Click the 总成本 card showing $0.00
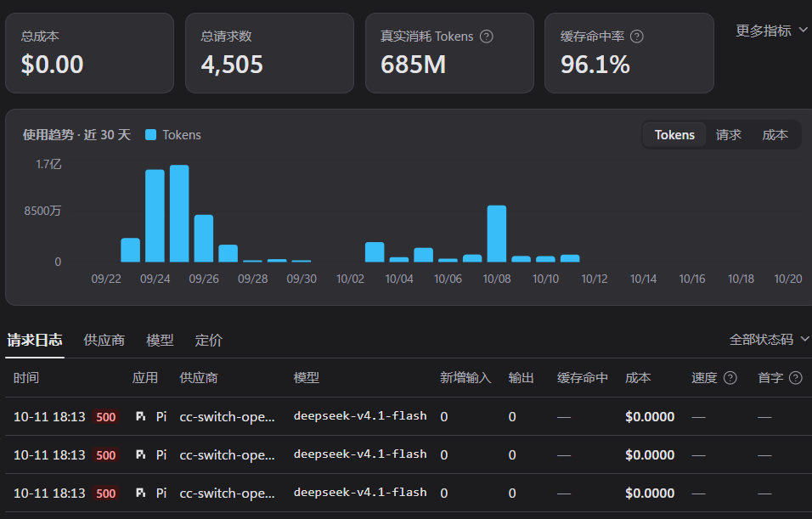Image resolution: width=812 pixels, height=519 pixels. pyautogui.click(x=89, y=54)
